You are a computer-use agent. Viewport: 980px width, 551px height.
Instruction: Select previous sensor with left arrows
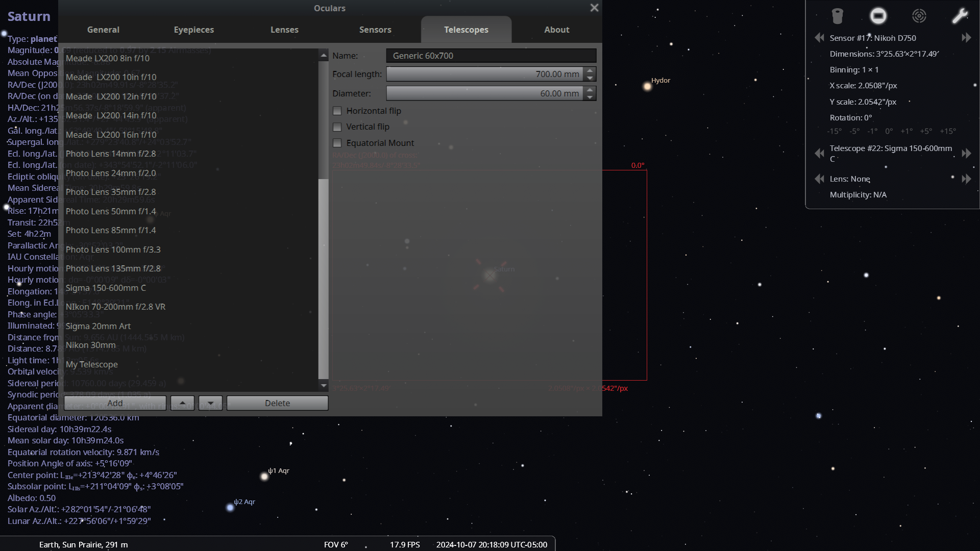[819, 38]
